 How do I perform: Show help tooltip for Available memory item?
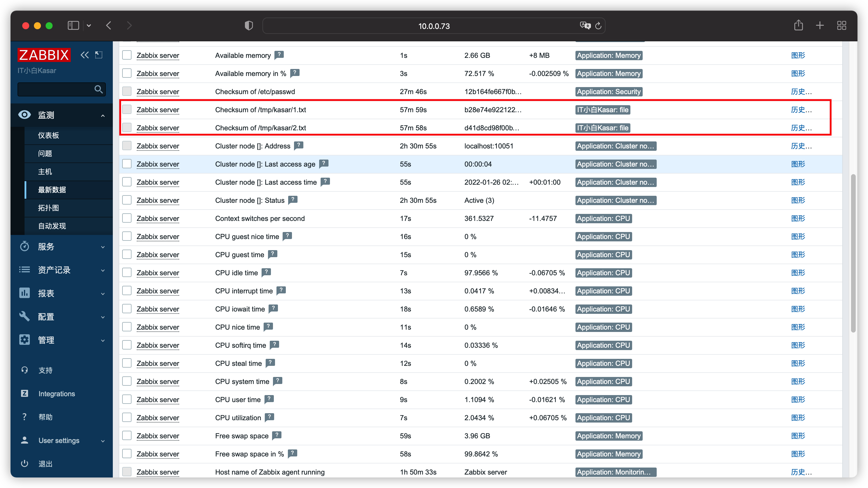pyautogui.click(x=279, y=55)
